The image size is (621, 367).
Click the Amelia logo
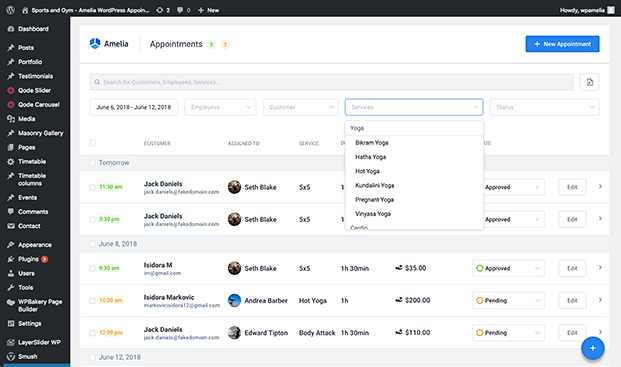click(x=109, y=44)
